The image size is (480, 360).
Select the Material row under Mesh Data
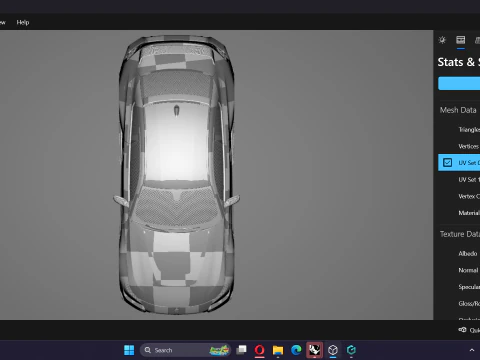[459, 213]
